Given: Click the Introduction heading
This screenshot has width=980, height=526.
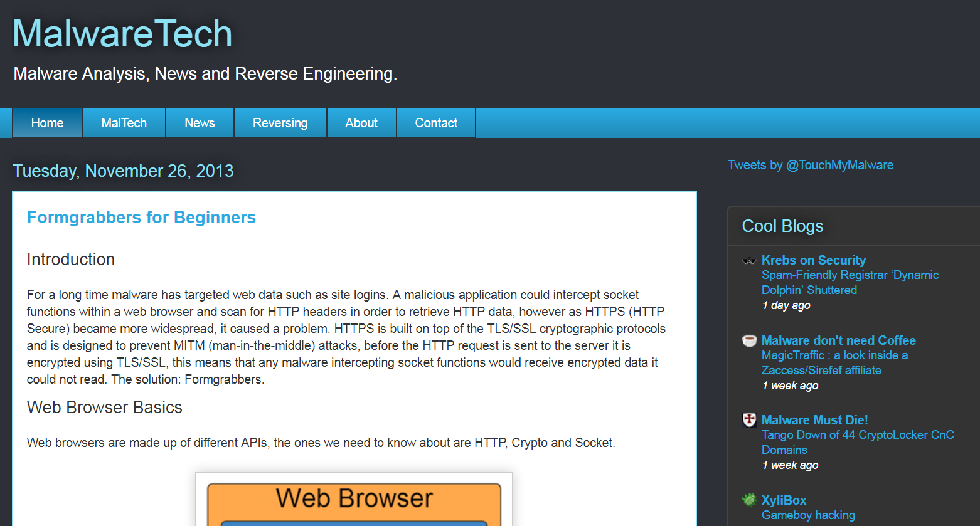Looking at the screenshot, I should click(x=71, y=260).
